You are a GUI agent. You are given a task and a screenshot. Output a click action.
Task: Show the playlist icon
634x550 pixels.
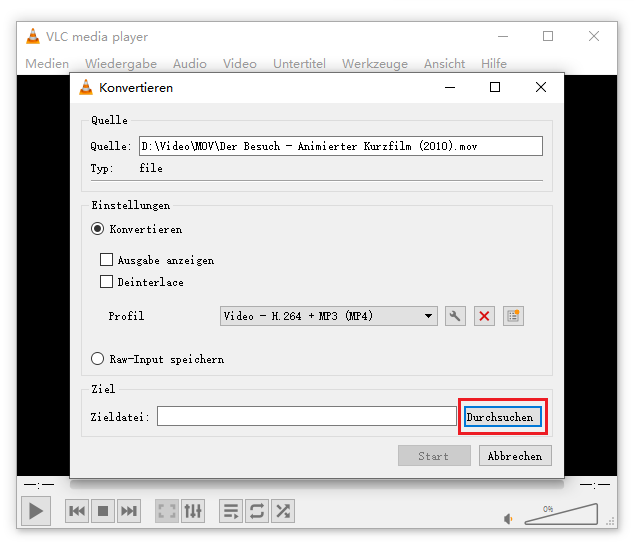231,511
